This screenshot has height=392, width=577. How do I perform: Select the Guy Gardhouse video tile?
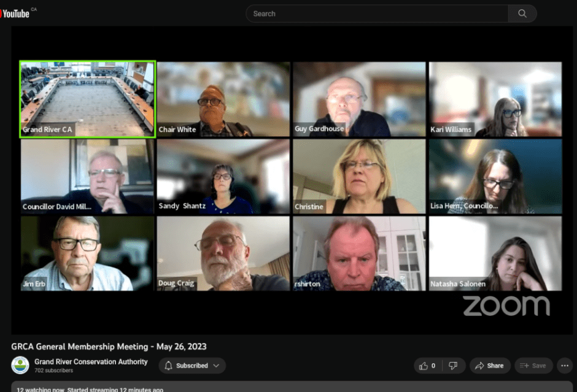(x=359, y=99)
